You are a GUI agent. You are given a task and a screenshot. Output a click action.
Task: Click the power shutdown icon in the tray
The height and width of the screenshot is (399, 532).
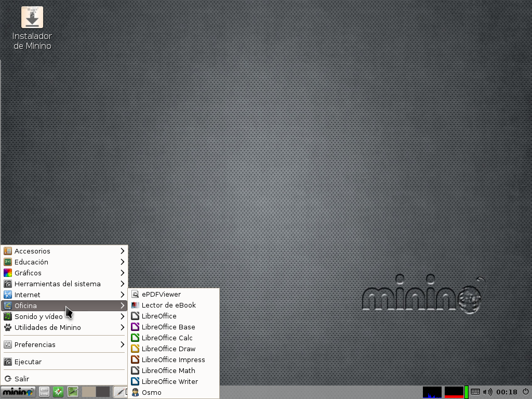[525, 392]
